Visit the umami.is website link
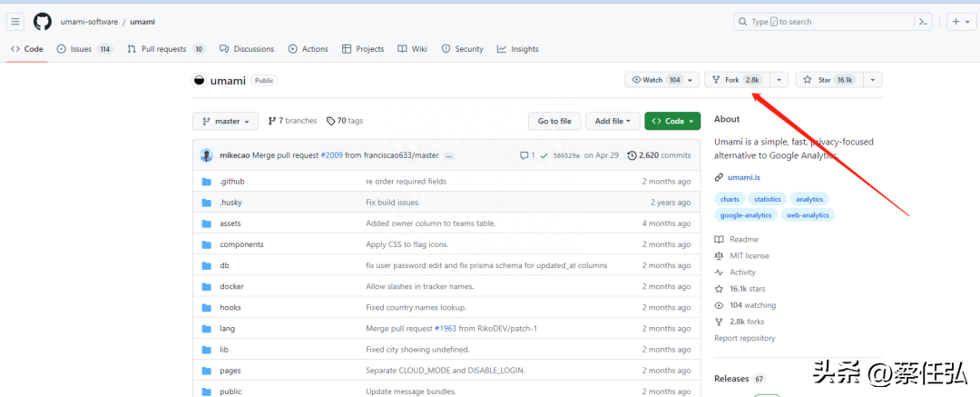 pos(744,178)
